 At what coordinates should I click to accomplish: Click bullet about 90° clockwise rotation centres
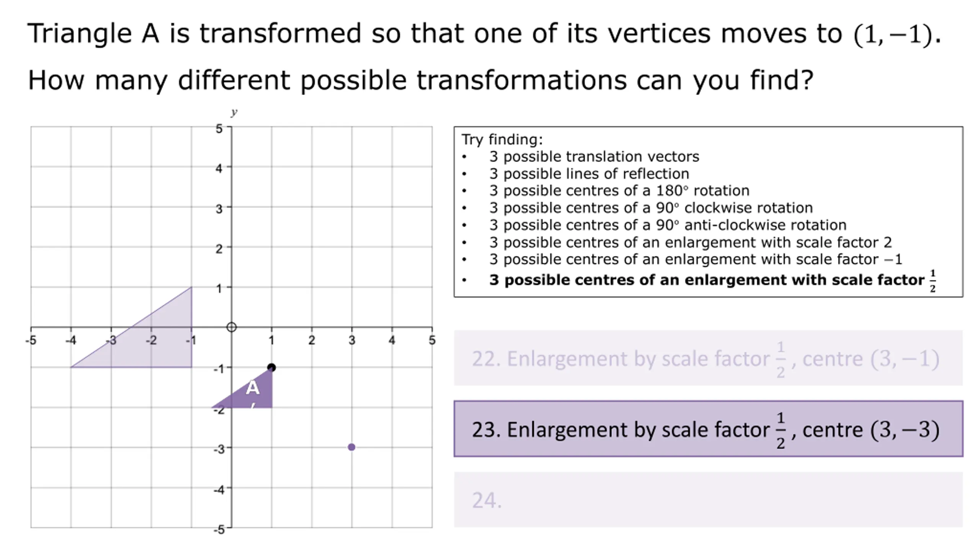coord(651,208)
